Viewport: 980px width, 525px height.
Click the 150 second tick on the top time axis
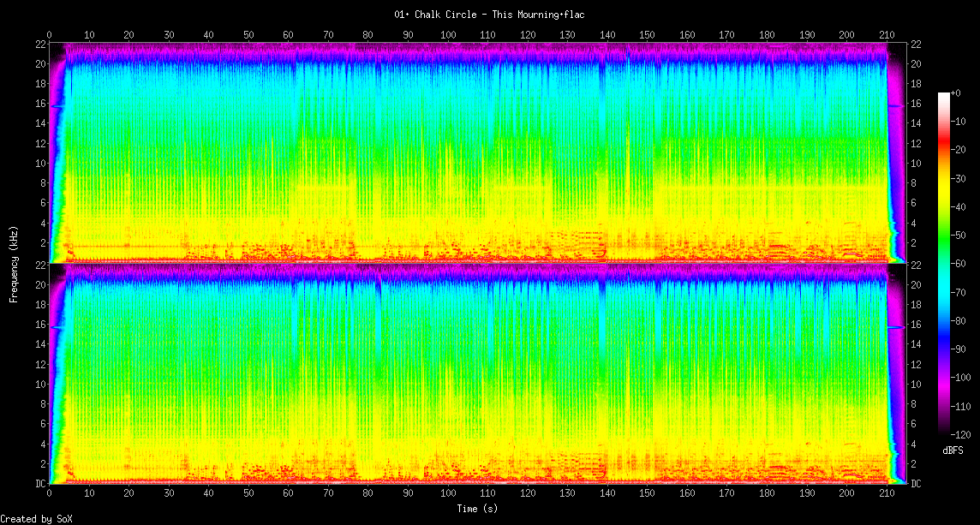coord(647,34)
